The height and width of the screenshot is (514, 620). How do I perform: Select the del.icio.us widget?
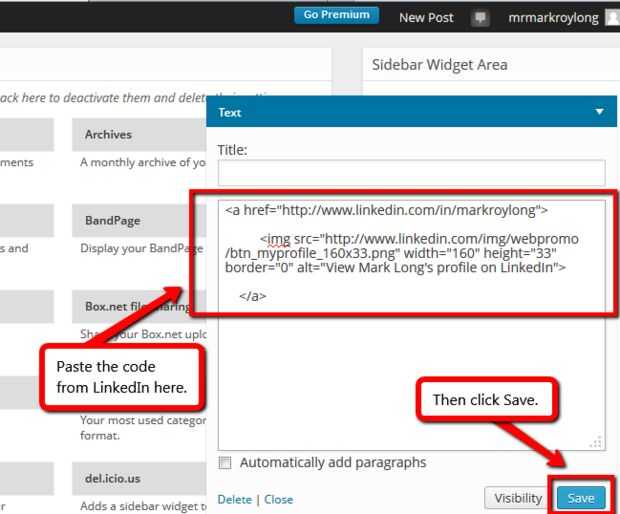click(139, 478)
